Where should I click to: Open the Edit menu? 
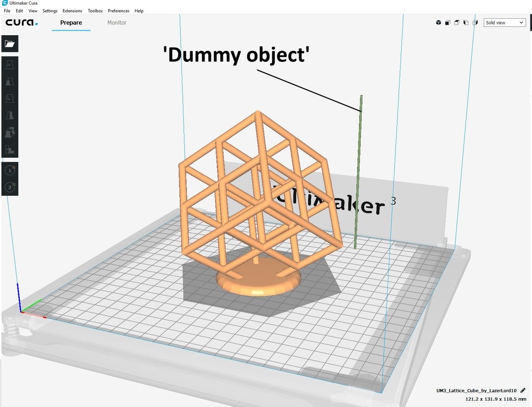click(x=19, y=11)
